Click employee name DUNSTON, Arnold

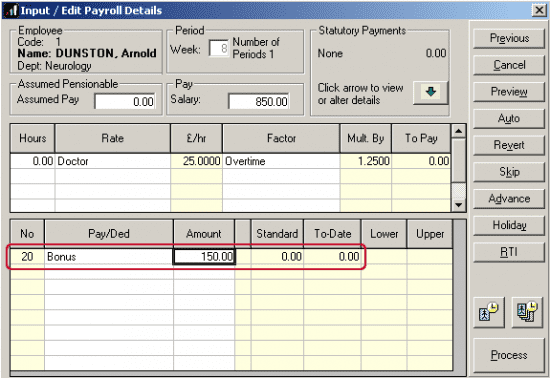point(106,53)
